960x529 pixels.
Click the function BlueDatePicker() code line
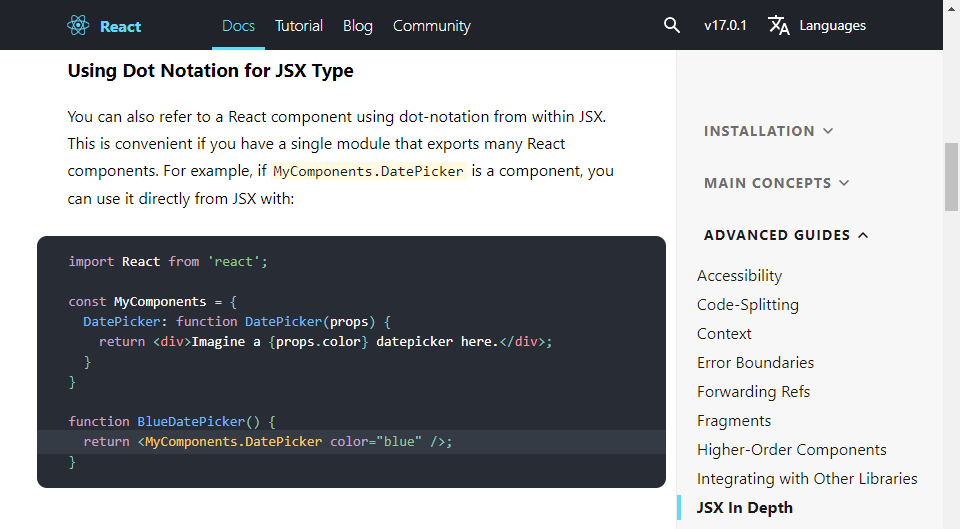pyautogui.click(x=171, y=421)
